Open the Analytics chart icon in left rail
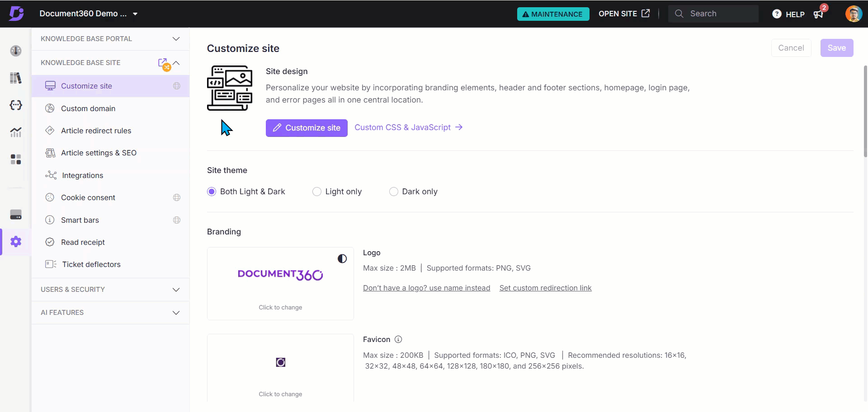The height and width of the screenshot is (412, 868). pyautogui.click(x=16, y=132)
